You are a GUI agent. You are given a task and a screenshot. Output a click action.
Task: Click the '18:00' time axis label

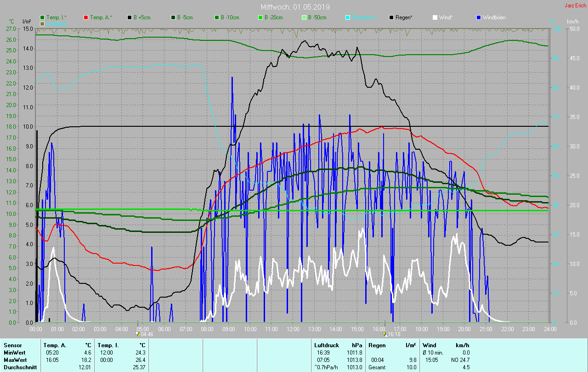click(422, 329)
